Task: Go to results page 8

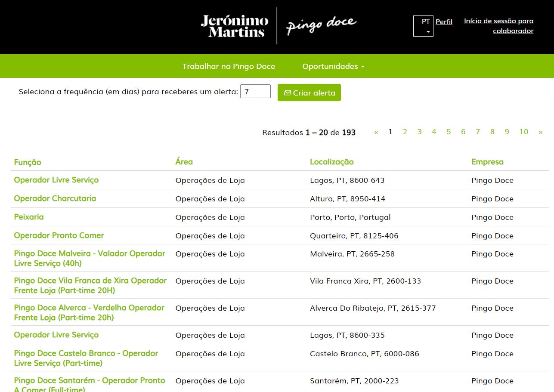Action: [x=492, y=132]
